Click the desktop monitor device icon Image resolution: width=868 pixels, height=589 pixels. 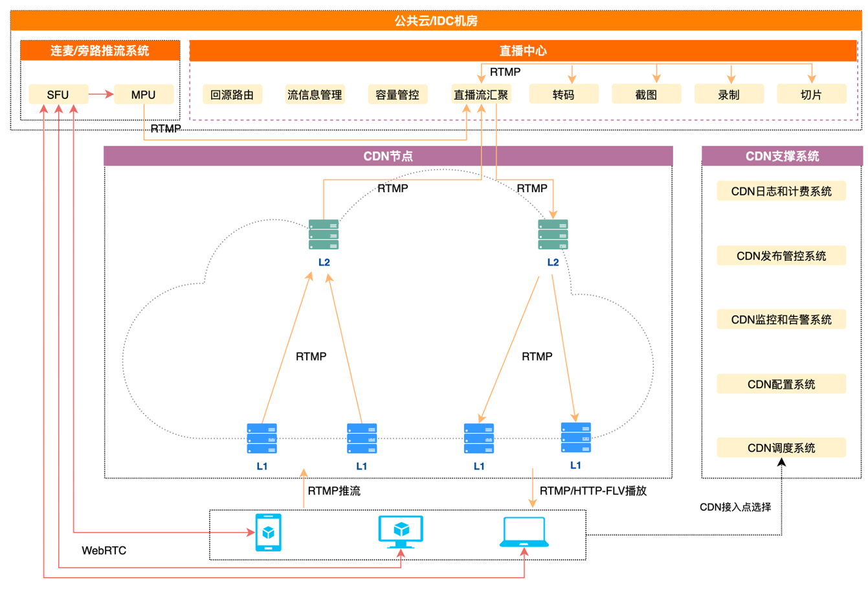pyautogui.click(x=401, y=531)
